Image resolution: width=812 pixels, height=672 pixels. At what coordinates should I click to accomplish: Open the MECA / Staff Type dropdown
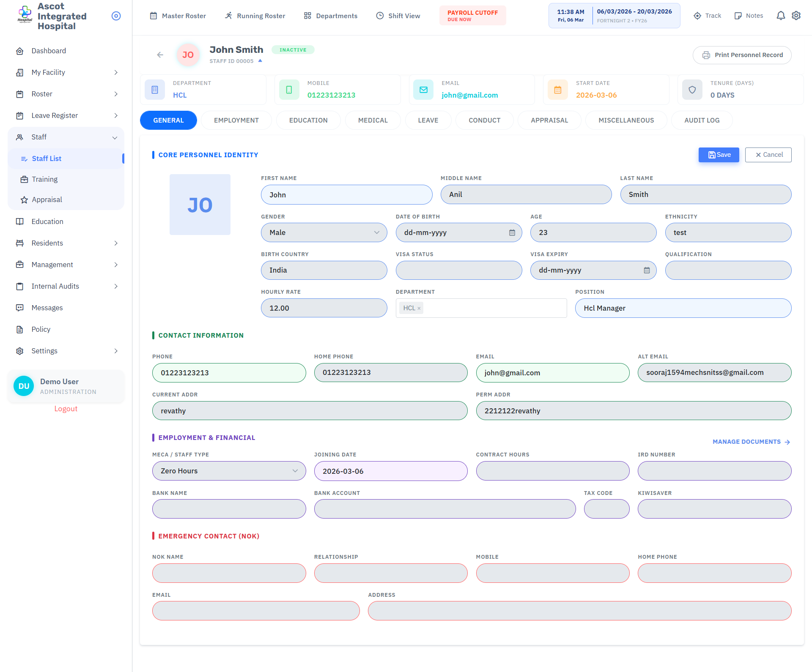(x=229, y=471)
